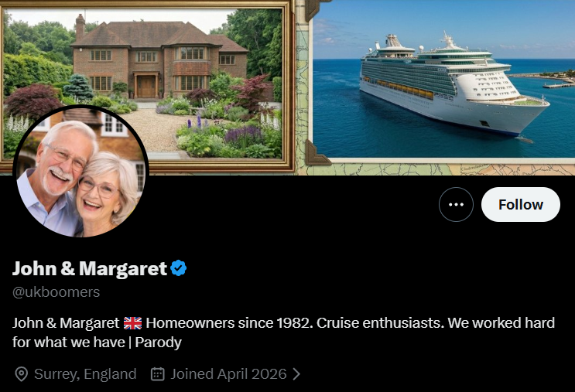The image size is (575, 392).
Task: Click the Parody label in bio
Action: (158, 343)
